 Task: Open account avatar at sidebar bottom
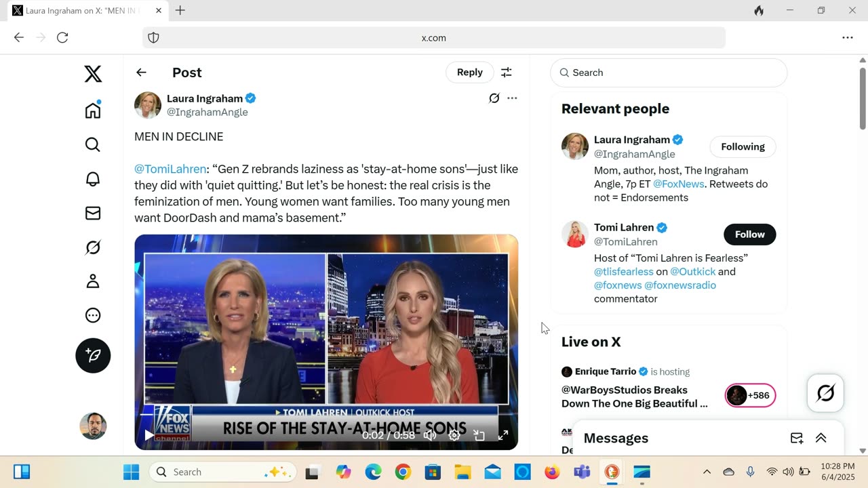point(93,426)
